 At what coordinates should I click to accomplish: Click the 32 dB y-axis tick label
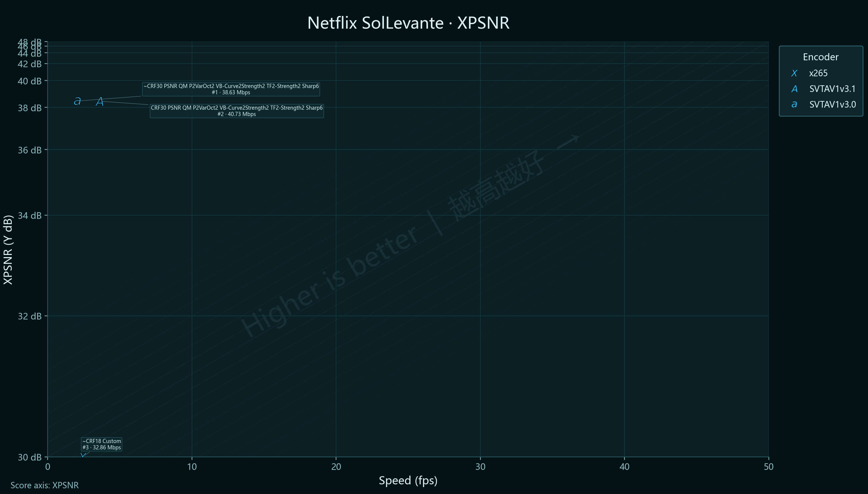(x=30, y=316)
